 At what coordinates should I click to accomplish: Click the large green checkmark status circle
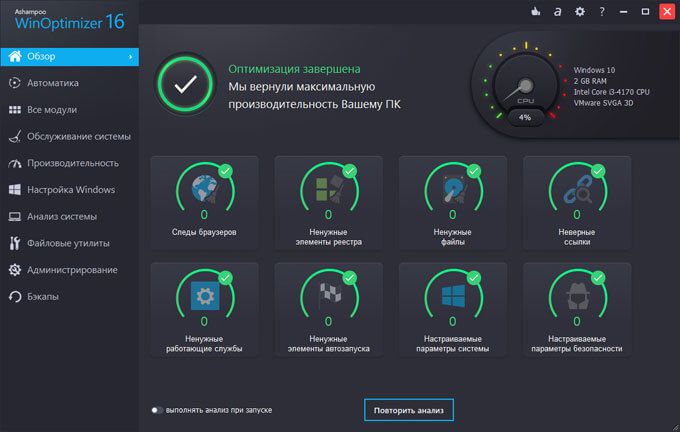pyautogui.click(x=186, y=84)
